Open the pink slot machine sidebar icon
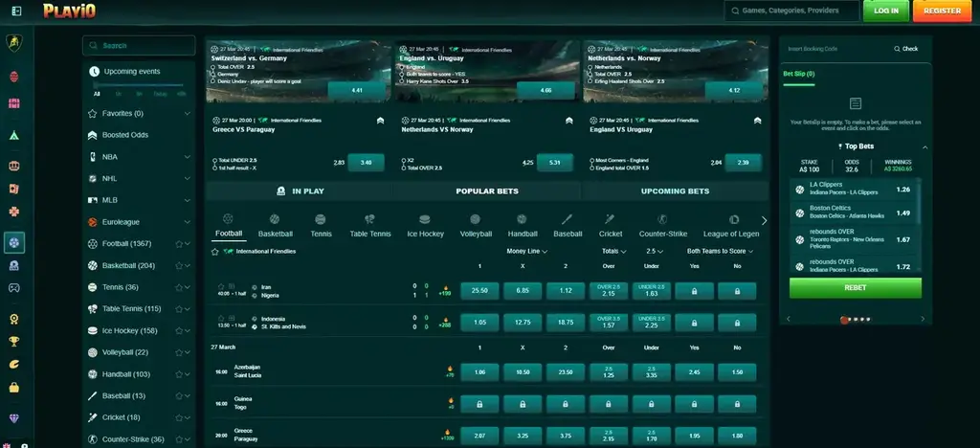 13,103
